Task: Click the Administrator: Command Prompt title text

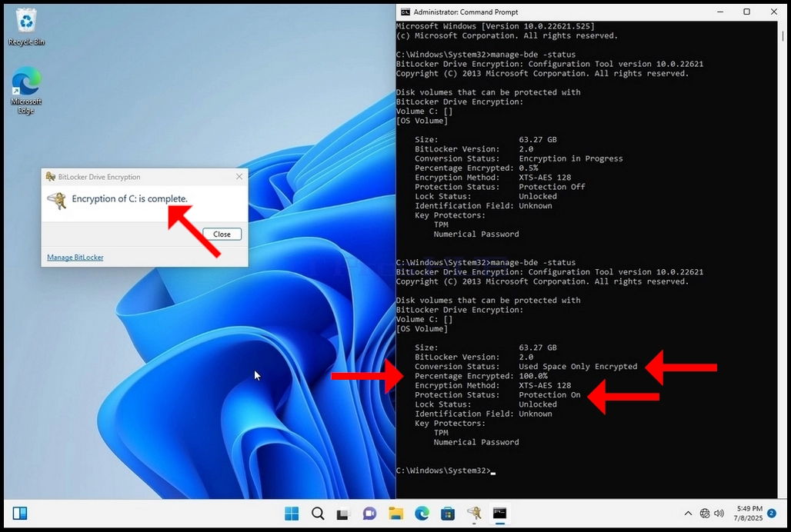Action: click(x=466, y=12)
